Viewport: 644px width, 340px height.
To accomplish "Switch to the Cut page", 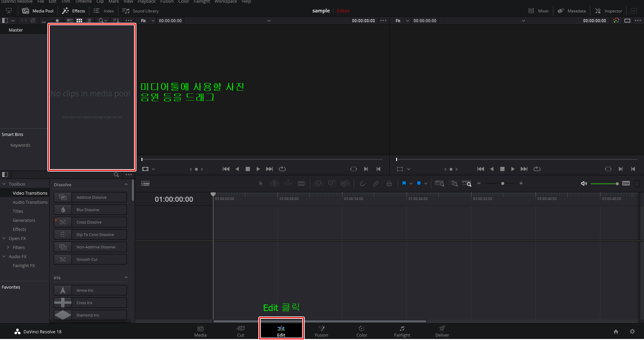I will [241, 331].
